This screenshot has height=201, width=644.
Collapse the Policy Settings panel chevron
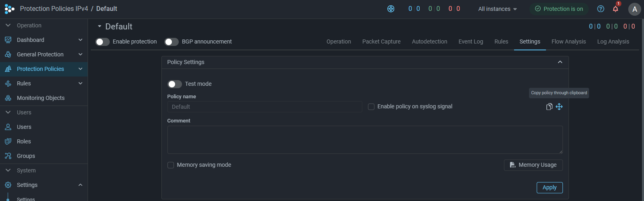[x=560, y=62]
